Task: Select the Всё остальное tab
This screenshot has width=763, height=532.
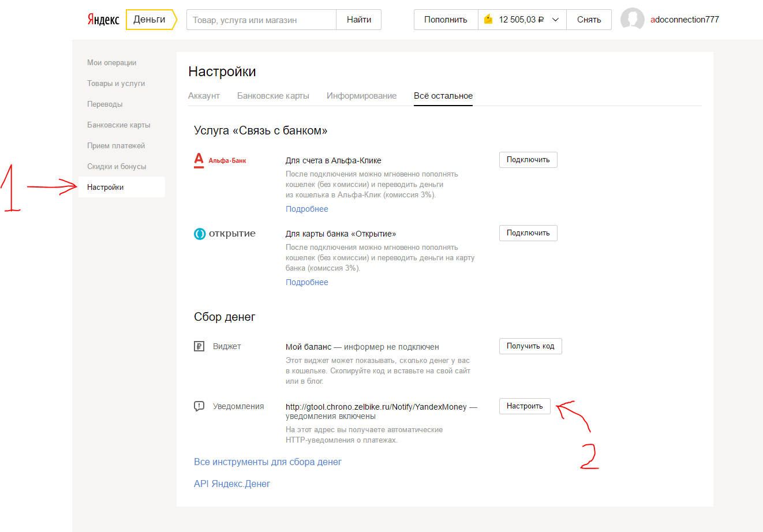Action: point(443,96)
